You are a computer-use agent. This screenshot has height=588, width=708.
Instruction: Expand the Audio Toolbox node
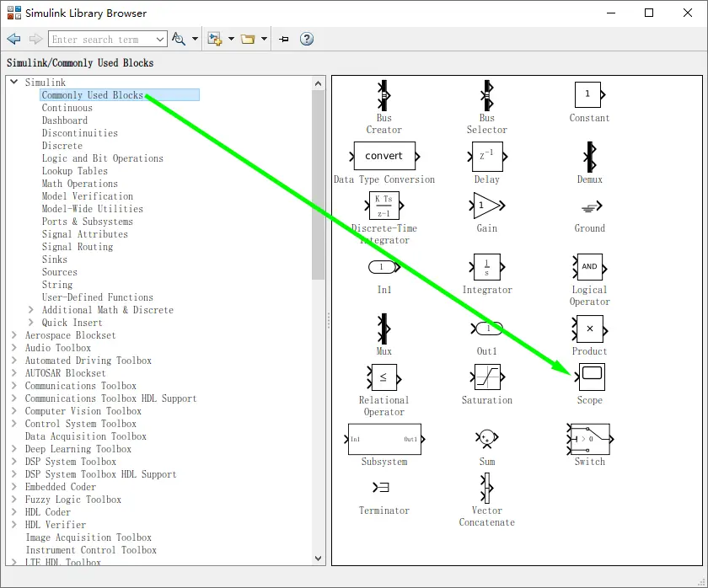(14, 347)
